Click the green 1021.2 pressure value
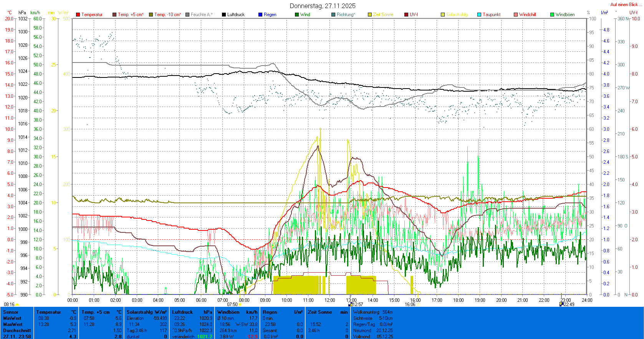Viewport: 644px width, 339px height. pyautogui.click(x=204, y=337)
